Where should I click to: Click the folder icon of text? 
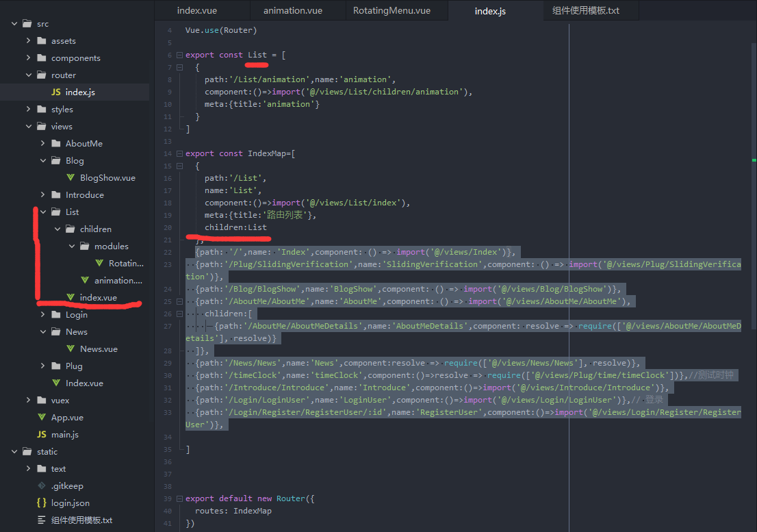(42, 468)
